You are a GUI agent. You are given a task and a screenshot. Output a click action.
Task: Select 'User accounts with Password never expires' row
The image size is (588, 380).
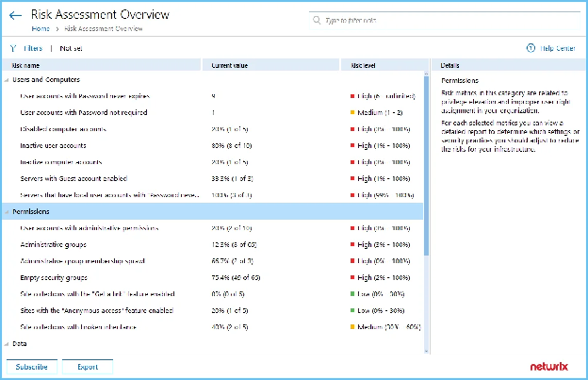[213, 96]
